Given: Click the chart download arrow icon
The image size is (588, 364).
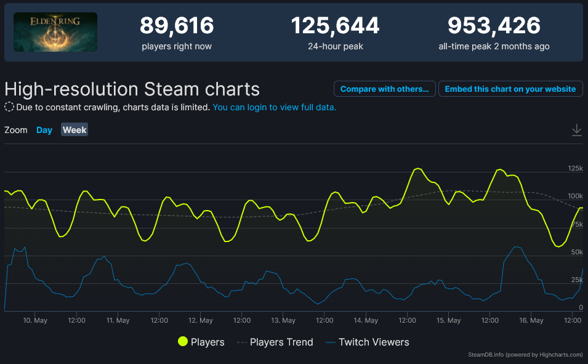Looking at the screenshot, I should pos(576,130).
